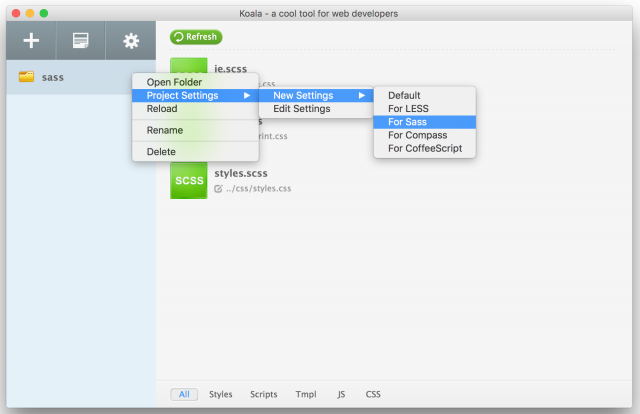
Task: Expand the New Settings submenu arrow
Action: click(362, 96)
